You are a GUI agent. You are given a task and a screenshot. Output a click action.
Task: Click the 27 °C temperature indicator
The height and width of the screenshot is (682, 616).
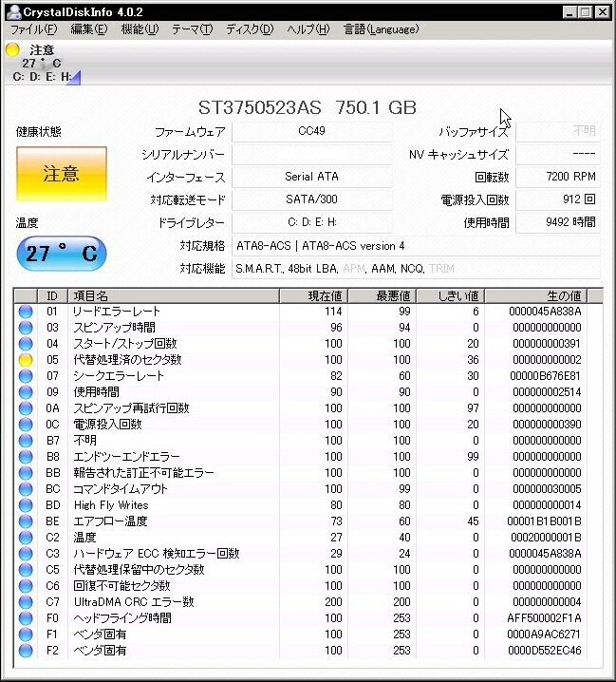click(62, 254)
